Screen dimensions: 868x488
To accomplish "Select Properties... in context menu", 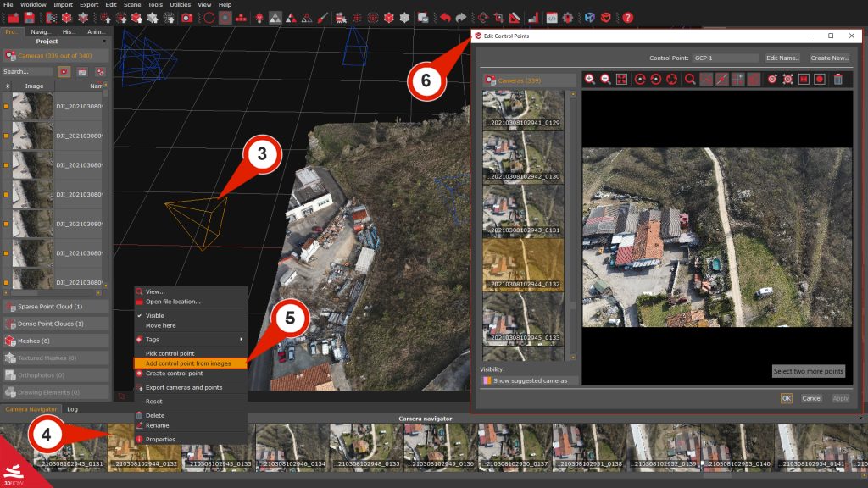I will pos(163,440).
